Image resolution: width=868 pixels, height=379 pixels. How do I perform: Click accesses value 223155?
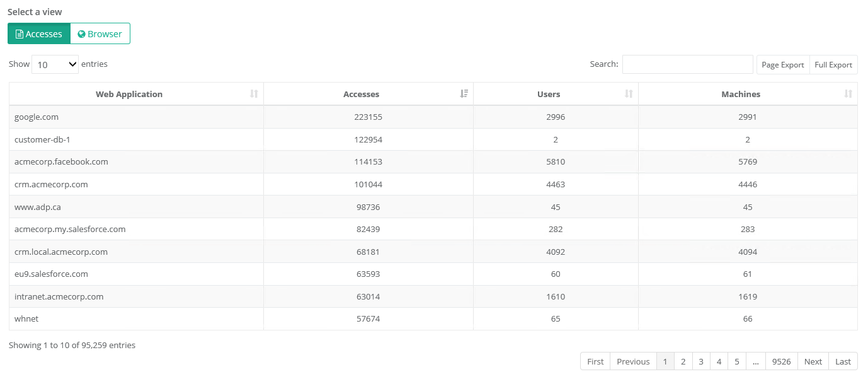[368, 117]
